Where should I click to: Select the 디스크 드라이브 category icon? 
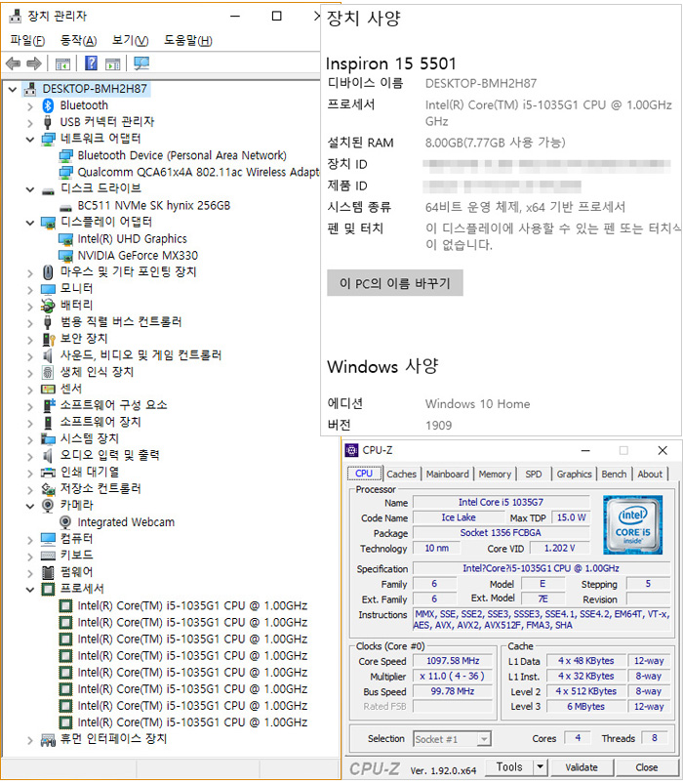48,191
